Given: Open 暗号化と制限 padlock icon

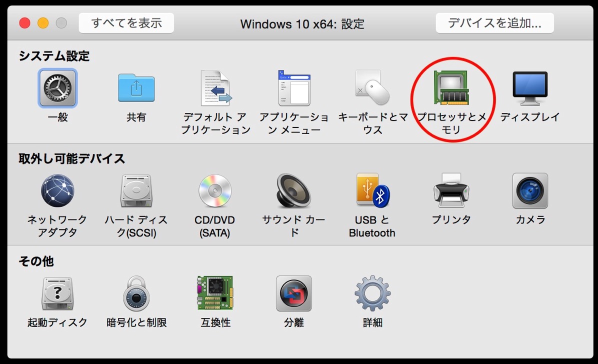Looking at the screenshot, I should [x=136, y=293].
